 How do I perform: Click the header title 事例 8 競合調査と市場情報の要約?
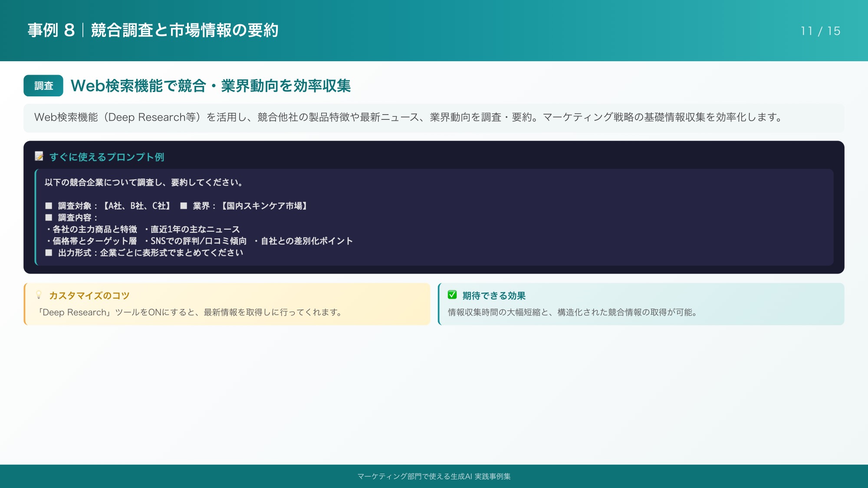pos(153,30)
